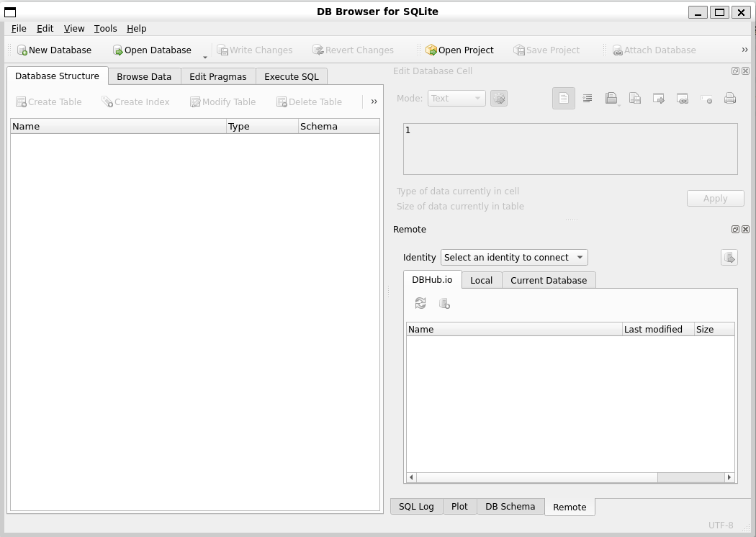Select the print cell contents icon
Viewport: 756px width, 537px height.
[729, 99]
